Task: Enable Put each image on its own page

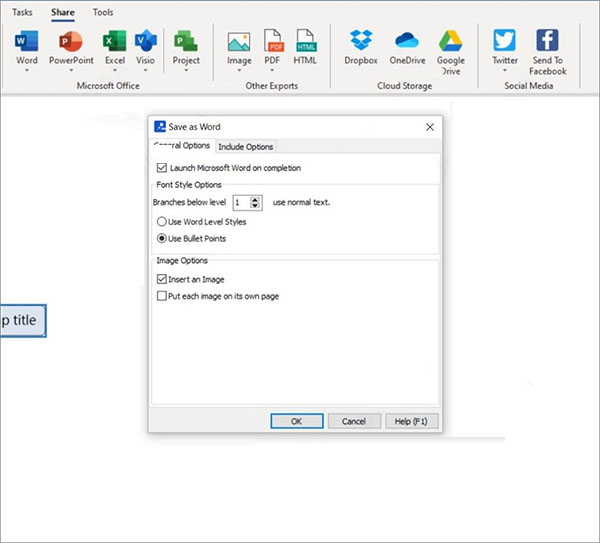Action: 162,296
